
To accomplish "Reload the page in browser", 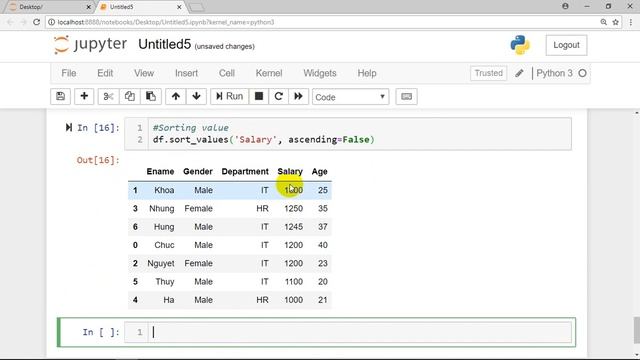I will [36, 22].
